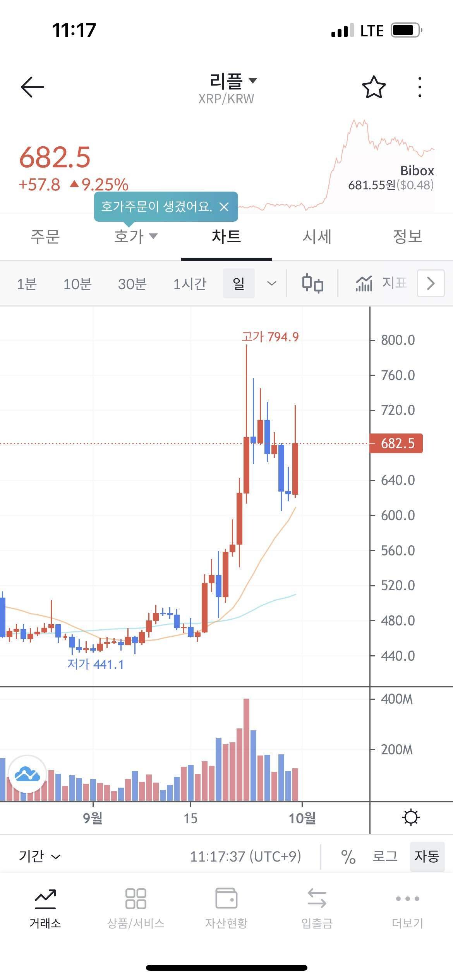Dismiss the 호가주문이 생겼어요 tooltip

pyautogui.click(x=224, y=207)
